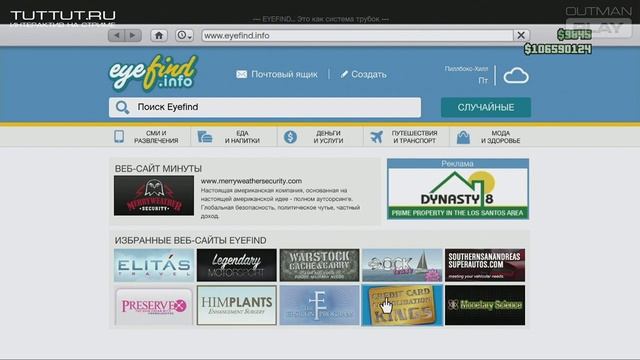Screen dimensions: 640x360
Task: Click the phone icon for media category
Action: pyautogui.click(x=119, y=136)
